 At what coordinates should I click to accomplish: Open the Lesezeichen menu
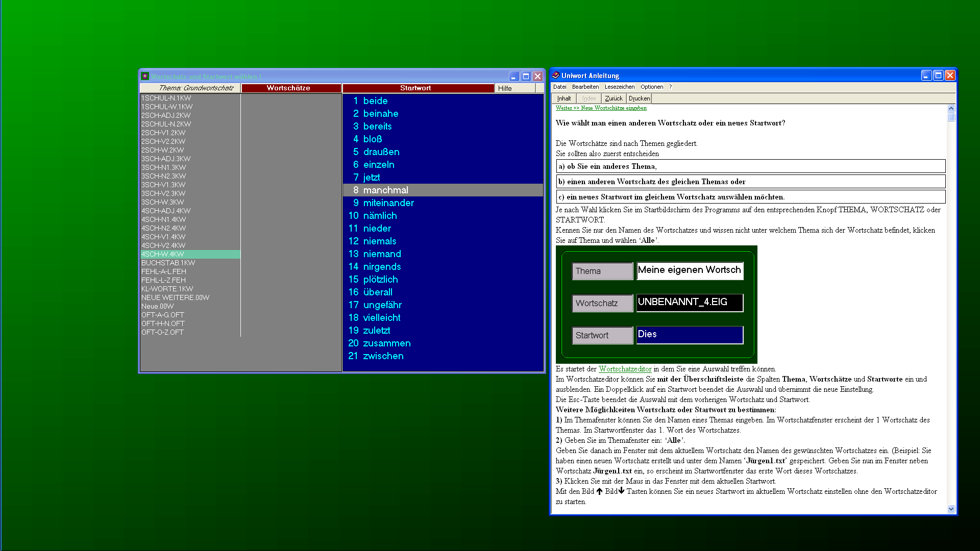click(x=619, y=87)
